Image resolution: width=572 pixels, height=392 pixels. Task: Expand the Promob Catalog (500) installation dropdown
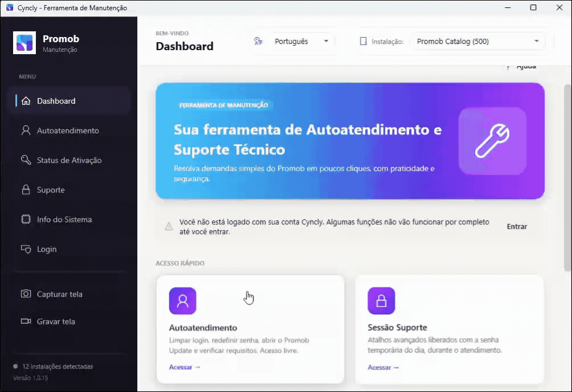(478, 41)
